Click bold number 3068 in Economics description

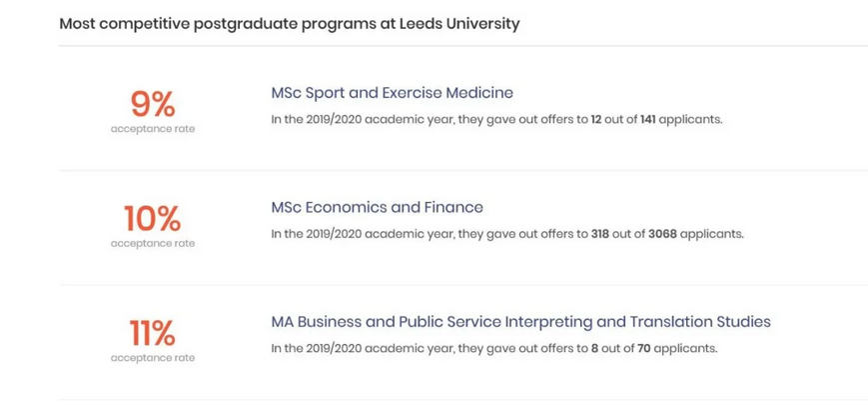(x=662, y=234)
